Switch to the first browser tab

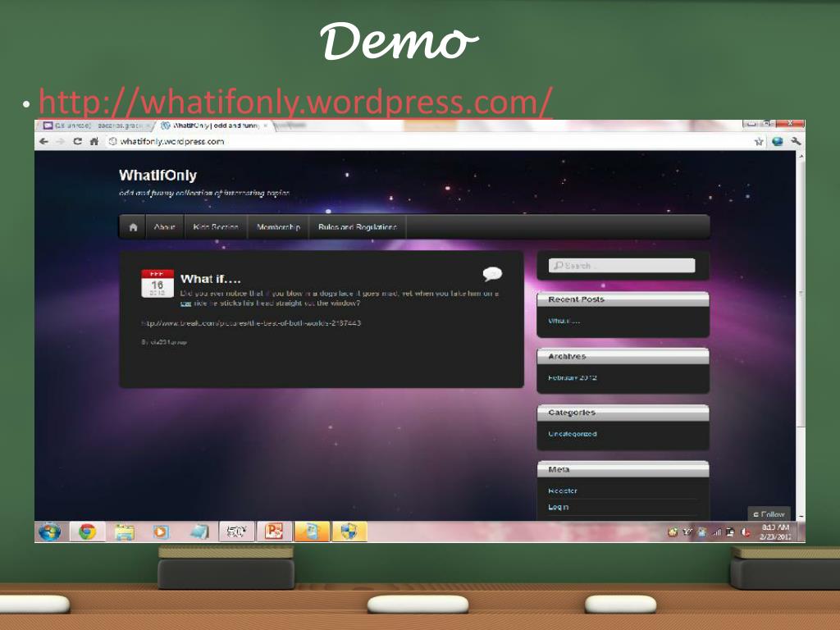(x=95, y=126)
